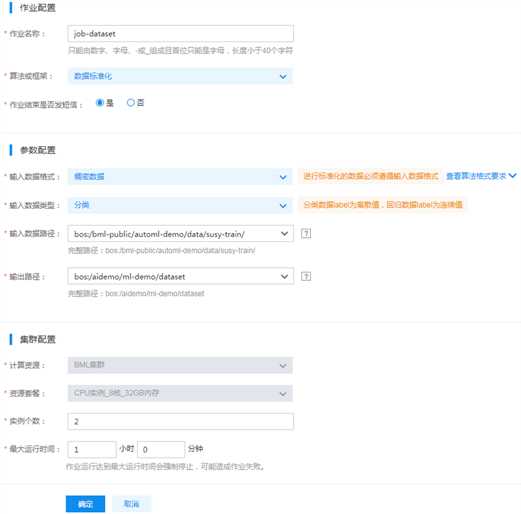Select the 是 radio button for SMS notification
Image resolution: width=521 pixels, height=514 pixels.
click(100, 103)
